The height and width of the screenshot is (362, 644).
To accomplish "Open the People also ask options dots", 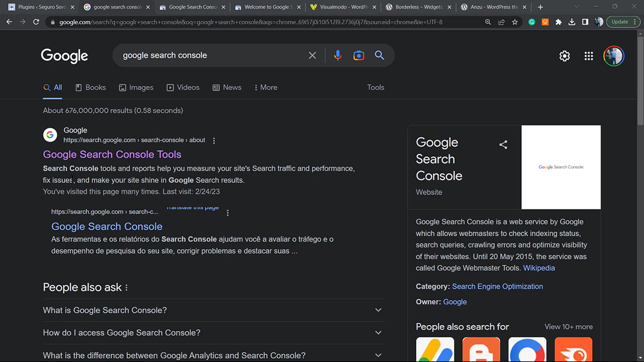I will coord(126,288).
